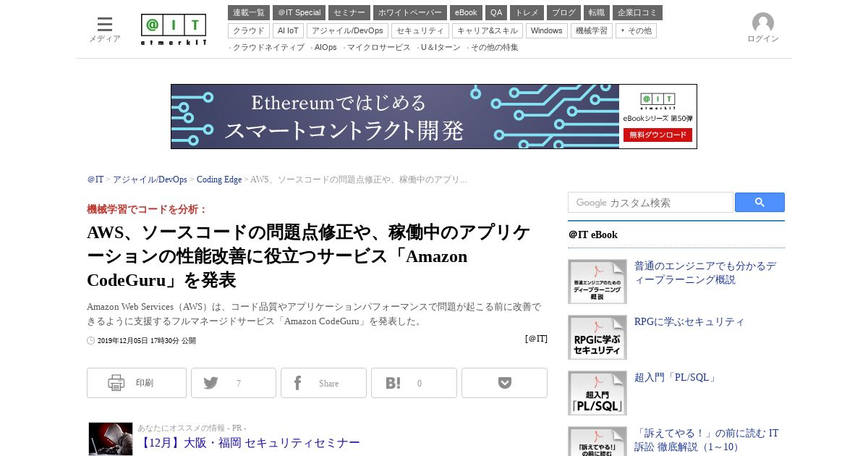Click the printer 印刷 button
The image size is (868, 456).
point(137,383)
